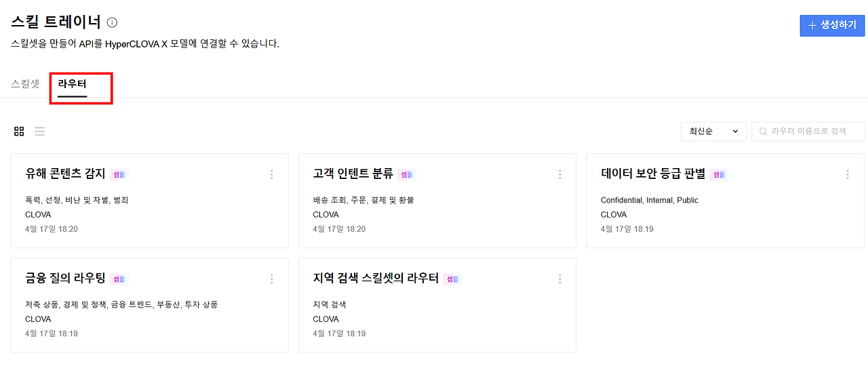This screenshot has width=868, height=385.
Task: Expand the 최신순 sort dropdown
Action: pyautogui.click(x=713, y=131)
